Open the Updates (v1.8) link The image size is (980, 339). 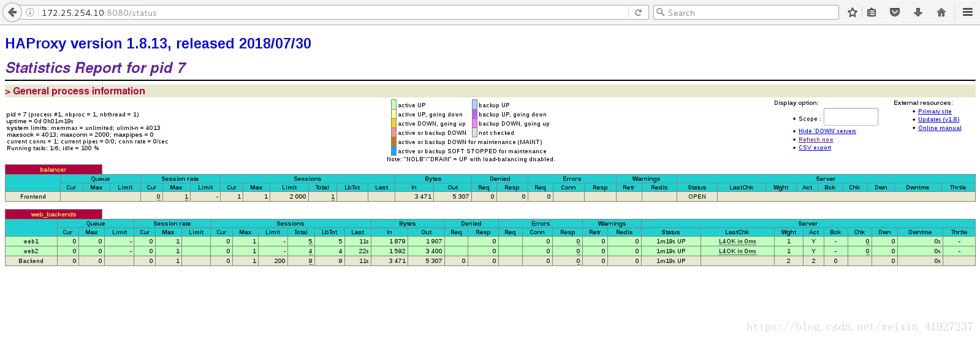[x=939, y=120]
